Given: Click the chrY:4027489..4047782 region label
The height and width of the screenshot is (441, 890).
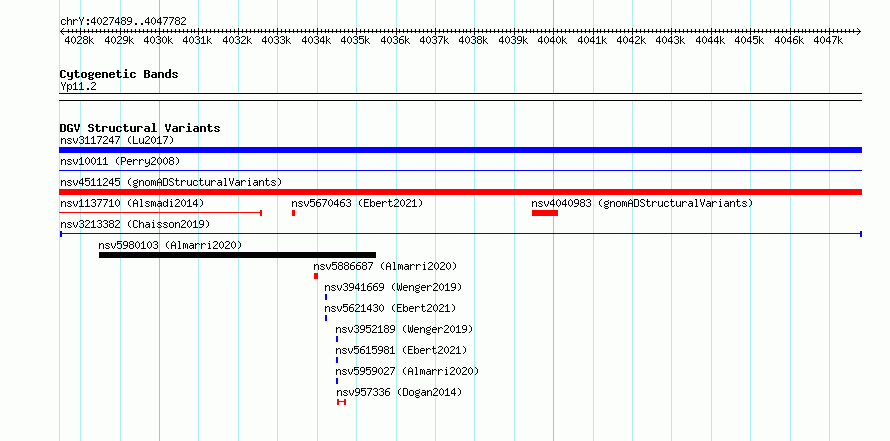Looking at the screenshot, I should tap(123, 21).
